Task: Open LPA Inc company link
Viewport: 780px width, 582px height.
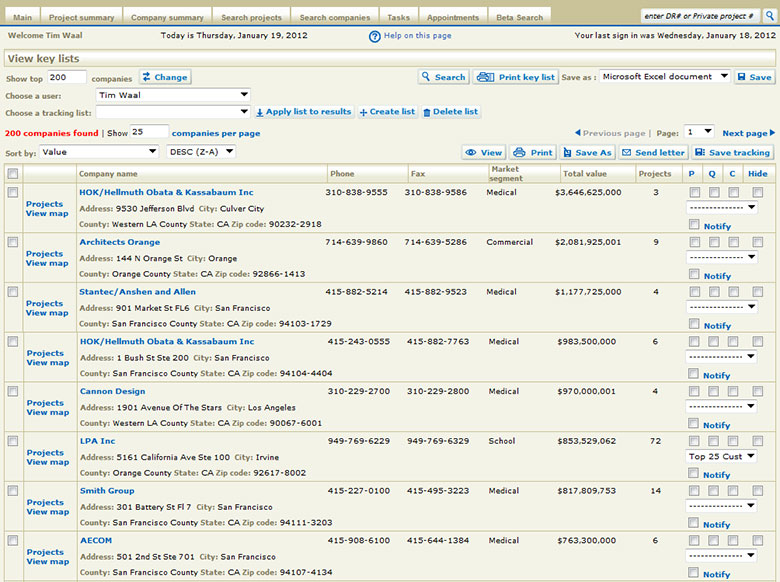Action: (x=98, y=441)
